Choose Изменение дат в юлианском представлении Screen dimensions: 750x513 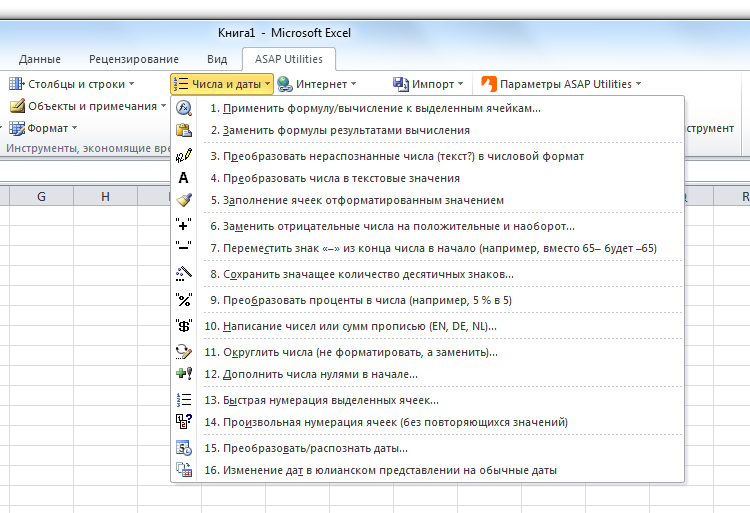(x=429, y=470)
